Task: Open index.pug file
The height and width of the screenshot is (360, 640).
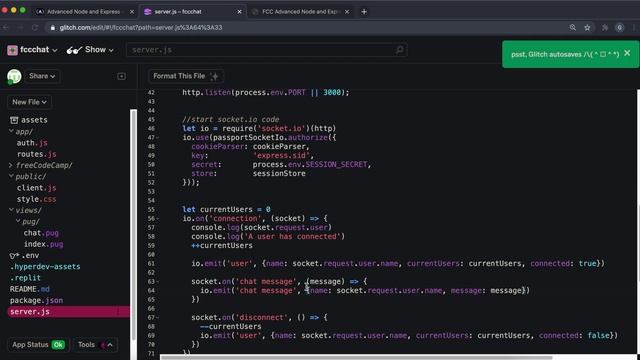Action: (43, 244)
